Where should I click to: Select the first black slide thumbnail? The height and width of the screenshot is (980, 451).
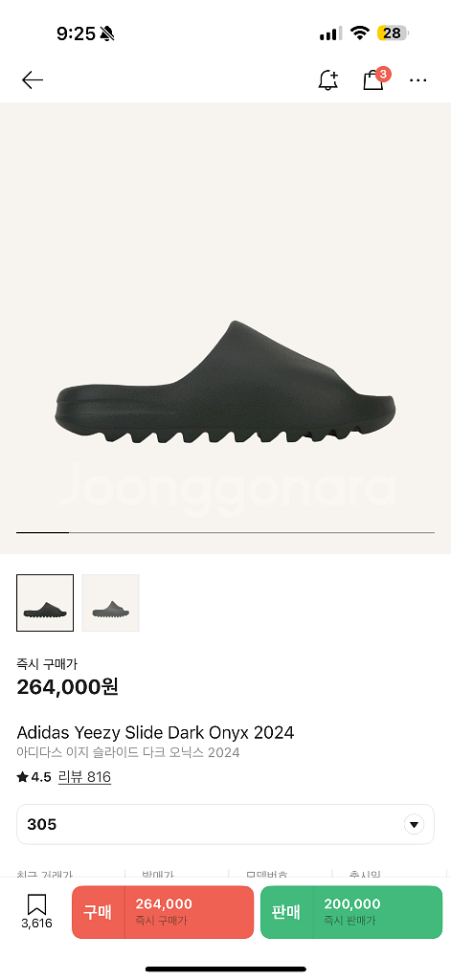[45, 603]
